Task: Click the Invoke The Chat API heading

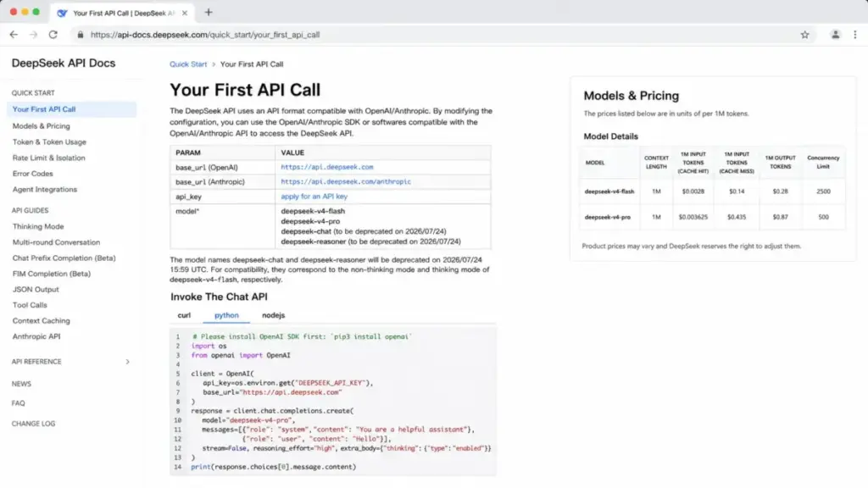Action: point(219,297)
